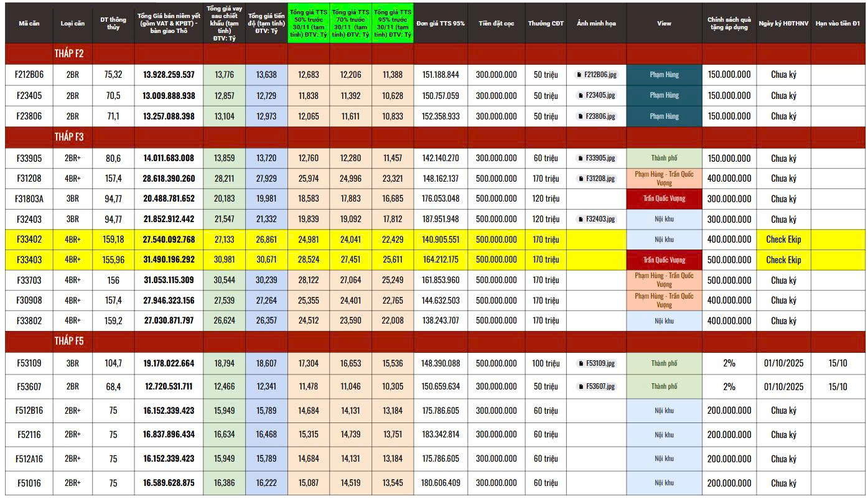The image size is (868, 499).
Task: Click the F32403.jpg file chip
Action: click(596, 219)
